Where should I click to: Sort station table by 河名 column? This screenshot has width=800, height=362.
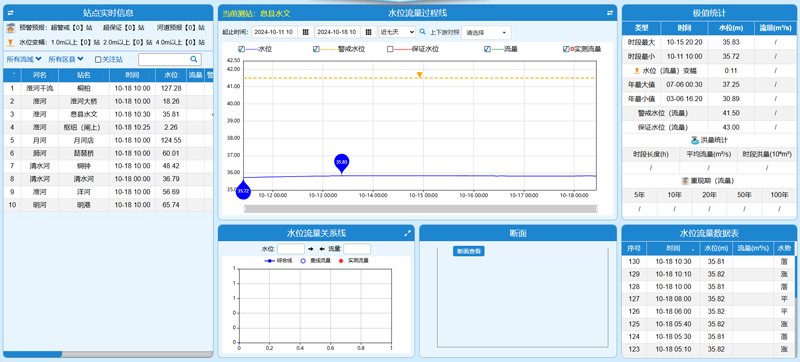[40, 75]
